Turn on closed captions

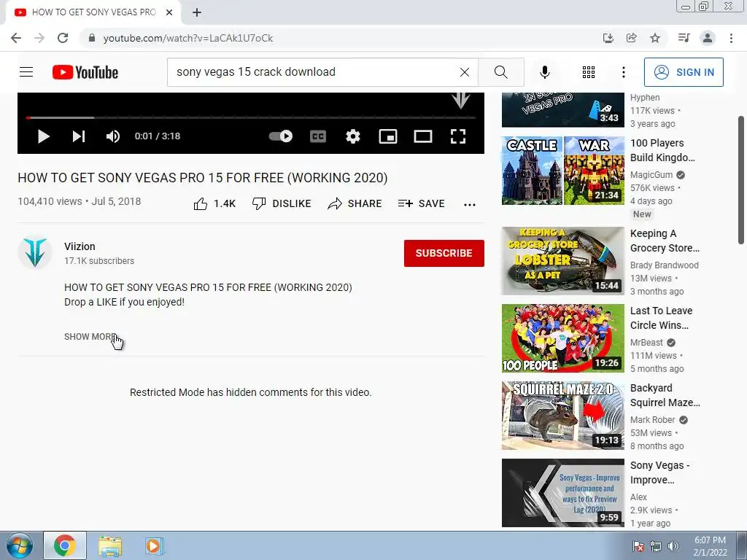pyautogui.click(x=318, y=136)
